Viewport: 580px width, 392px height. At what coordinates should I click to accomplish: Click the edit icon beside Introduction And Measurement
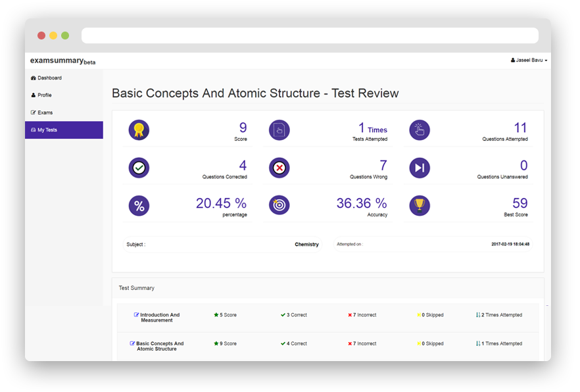(136, 314)
